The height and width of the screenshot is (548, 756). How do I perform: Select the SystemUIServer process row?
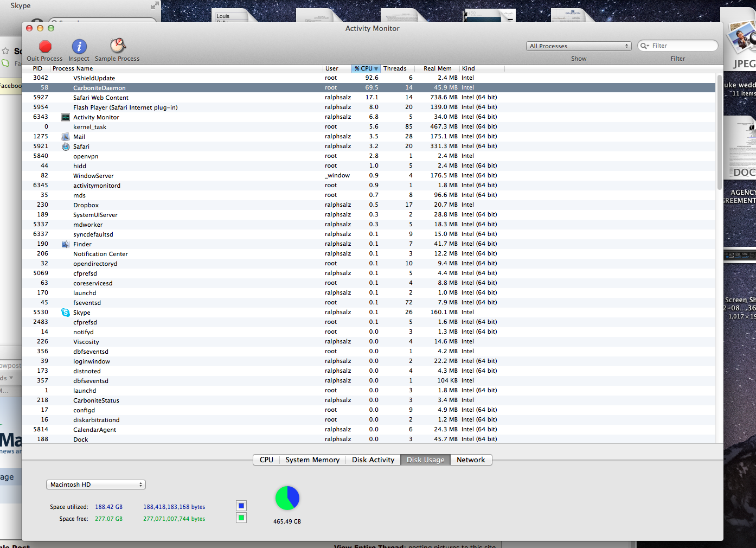pyautogui.click(x=369, y=215)
